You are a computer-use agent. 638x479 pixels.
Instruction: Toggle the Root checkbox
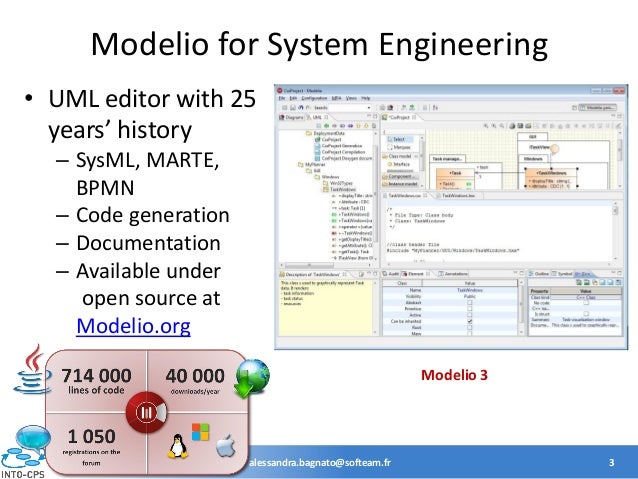(x=470, y=327)
